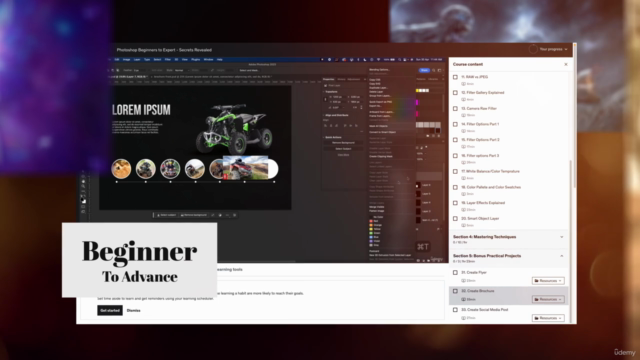Open lecture 19. Layer Effects Explained

coord(483,203)
